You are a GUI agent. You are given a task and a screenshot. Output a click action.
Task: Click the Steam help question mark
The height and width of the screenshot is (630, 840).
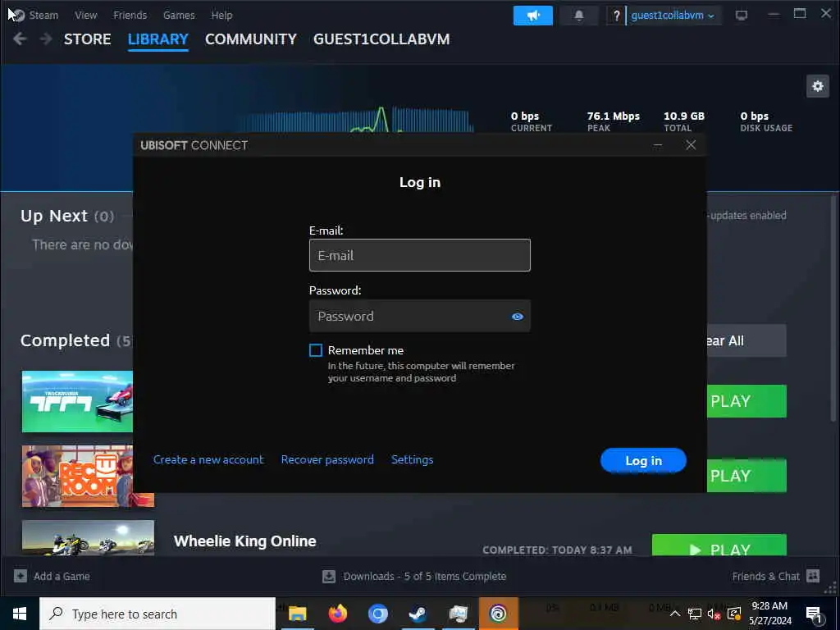click(x=616, y=16)
